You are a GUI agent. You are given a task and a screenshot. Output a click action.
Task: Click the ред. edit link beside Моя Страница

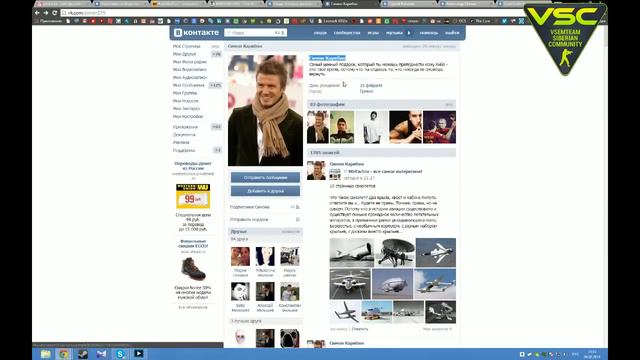[x=216, y=47]
